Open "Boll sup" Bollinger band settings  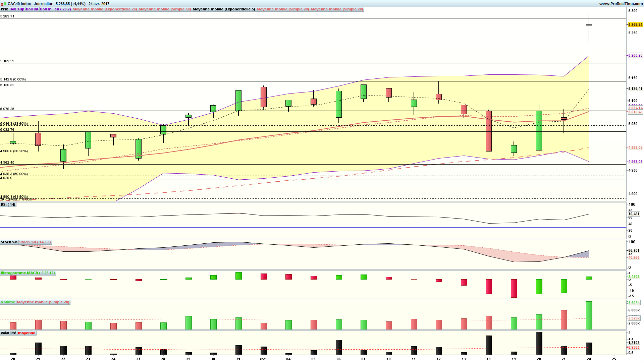click(16, 9)
